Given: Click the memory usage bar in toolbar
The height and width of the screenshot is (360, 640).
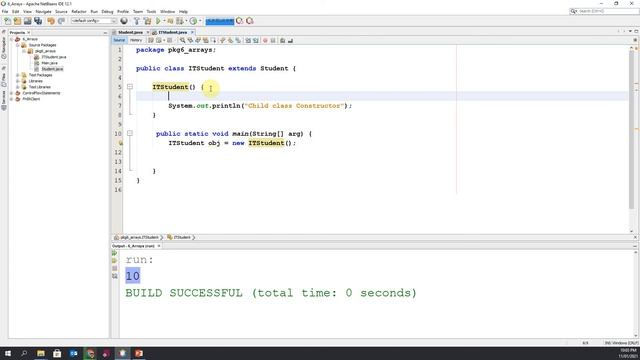Looking at the screenshot, I should click(x=220, y=21).
